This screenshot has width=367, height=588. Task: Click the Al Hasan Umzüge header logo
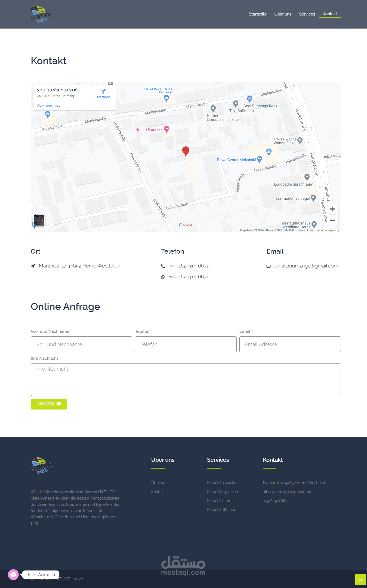click(41, 14)
